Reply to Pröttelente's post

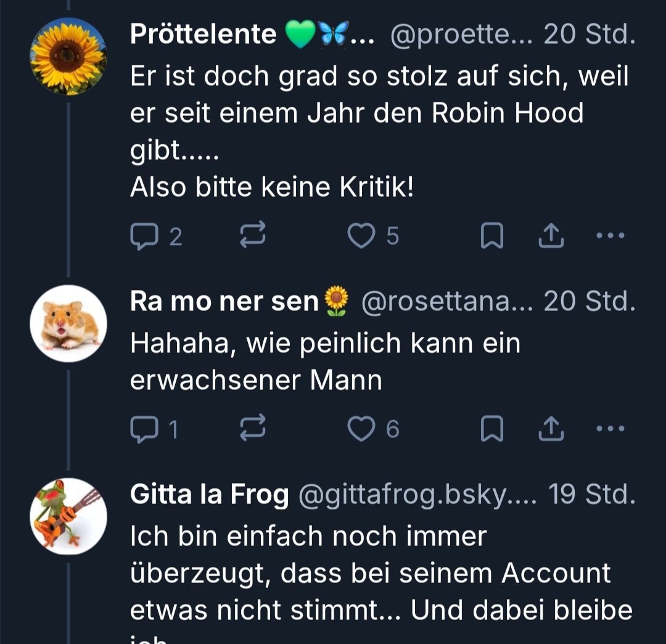(144, 236)
